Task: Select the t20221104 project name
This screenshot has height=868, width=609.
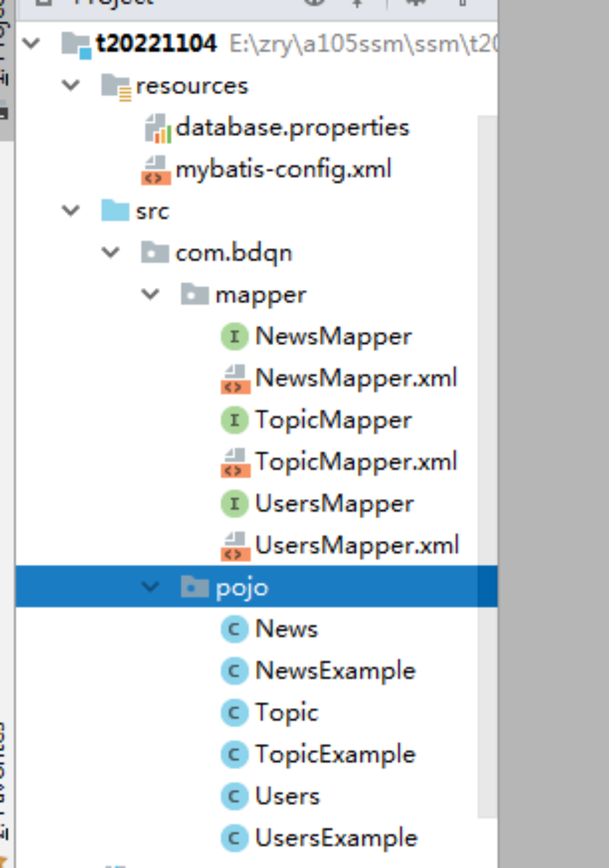Action: 156,43
